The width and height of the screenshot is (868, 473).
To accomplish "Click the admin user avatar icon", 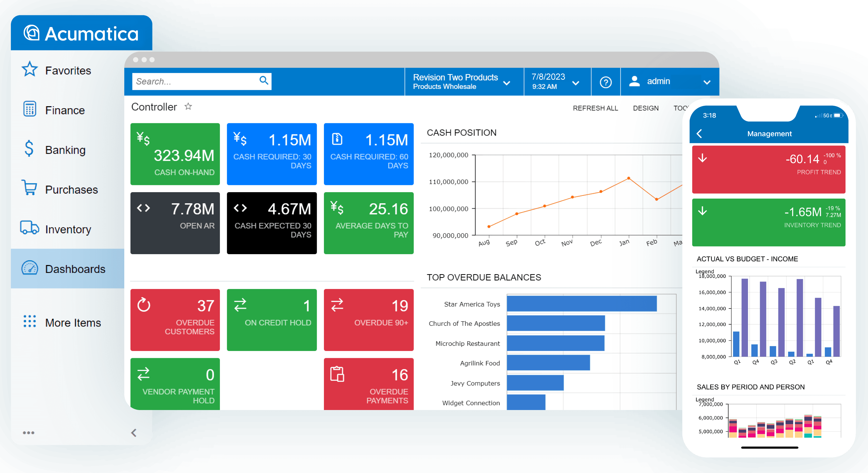I will pyautogui.click(x=635, y=81).
